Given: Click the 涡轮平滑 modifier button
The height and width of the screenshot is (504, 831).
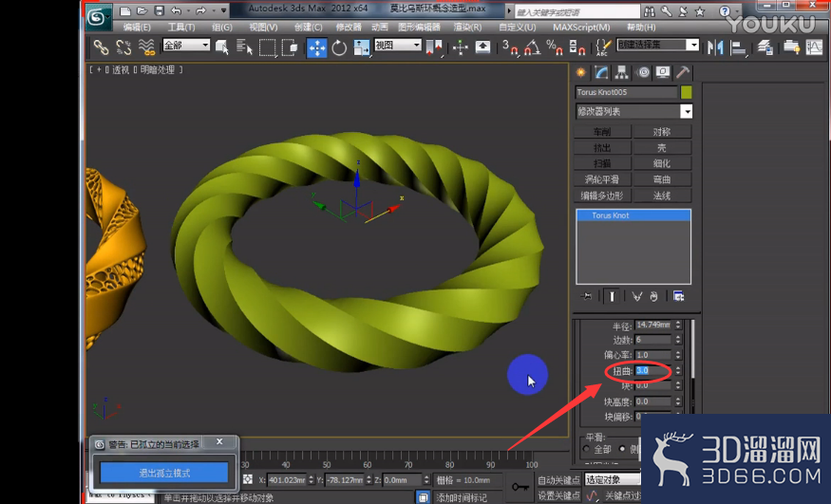Looking at the screenshot, I should point(602,179).
